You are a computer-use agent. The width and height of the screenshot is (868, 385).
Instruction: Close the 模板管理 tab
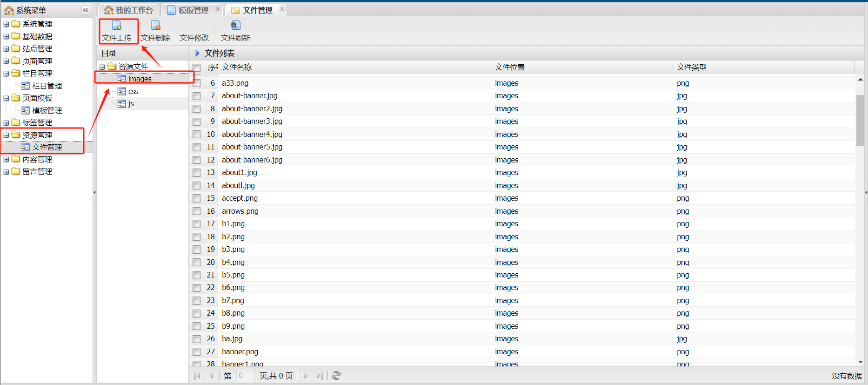tap(218, 9)
